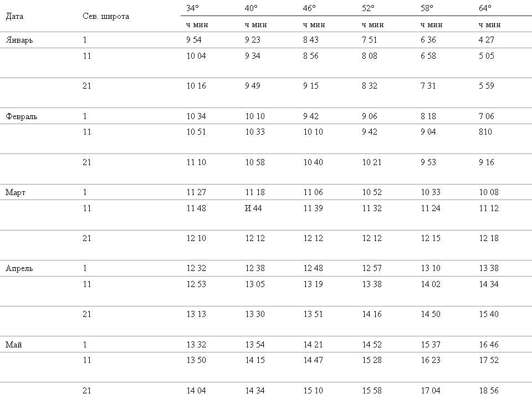Select value 14 04 under 34°
The image size is (532, 399).
click(x=196, y=391)
